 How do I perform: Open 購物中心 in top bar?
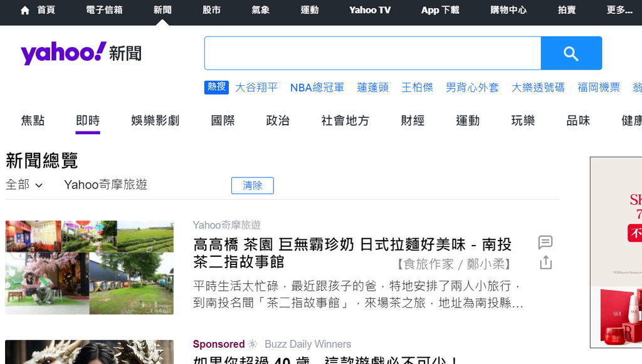[x=508, y=10]
